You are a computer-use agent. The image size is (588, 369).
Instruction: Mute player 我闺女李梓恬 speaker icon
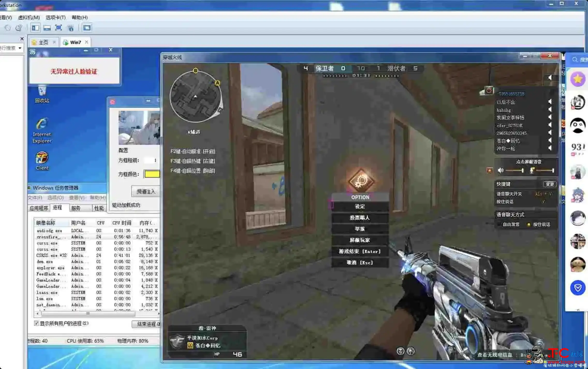[550, 117]
